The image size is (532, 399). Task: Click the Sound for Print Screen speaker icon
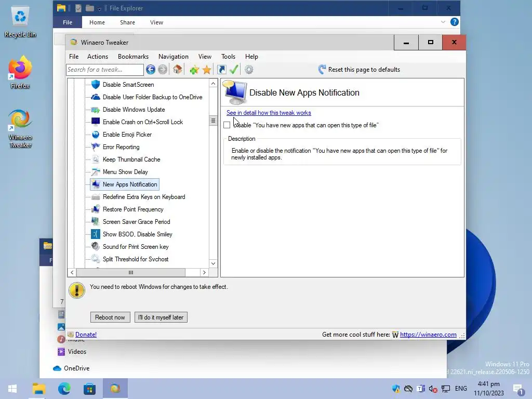click(96, 247)
